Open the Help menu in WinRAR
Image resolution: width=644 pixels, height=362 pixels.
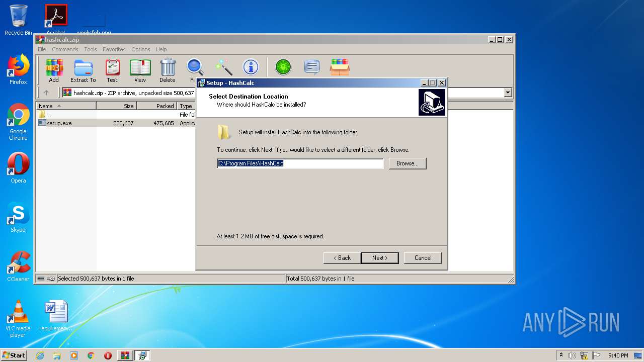coord(161,49)
